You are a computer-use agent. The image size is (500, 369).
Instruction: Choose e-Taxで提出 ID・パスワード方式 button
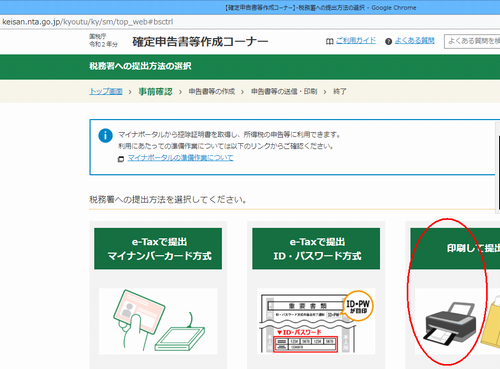click(x=316, y=249)
